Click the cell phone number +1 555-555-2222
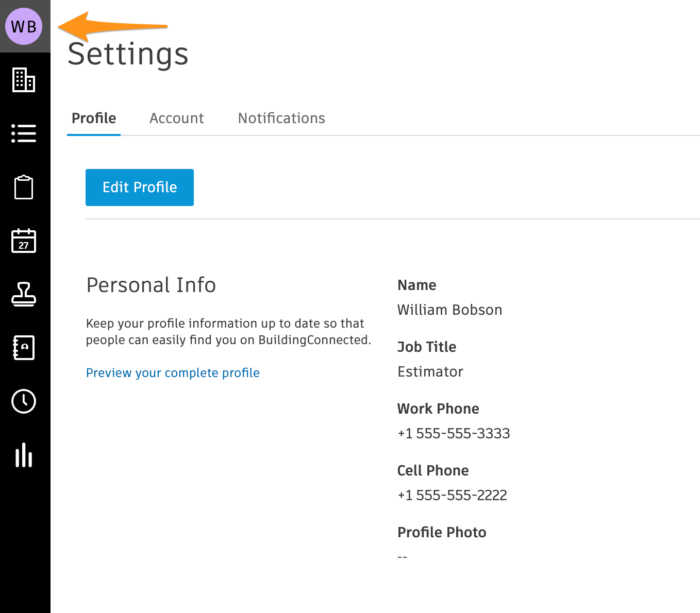This screenshot has width=700, height=613. tap(452, 496)
